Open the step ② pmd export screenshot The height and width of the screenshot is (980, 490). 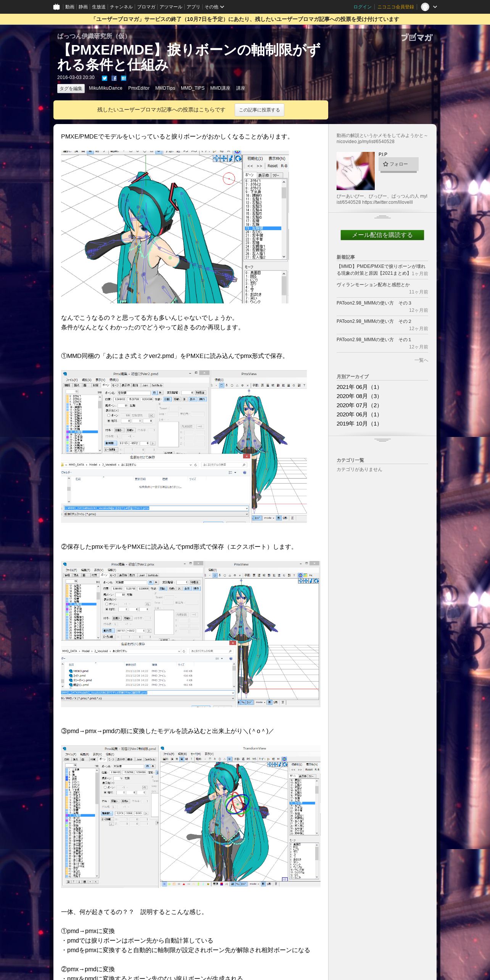pos(191,634)
